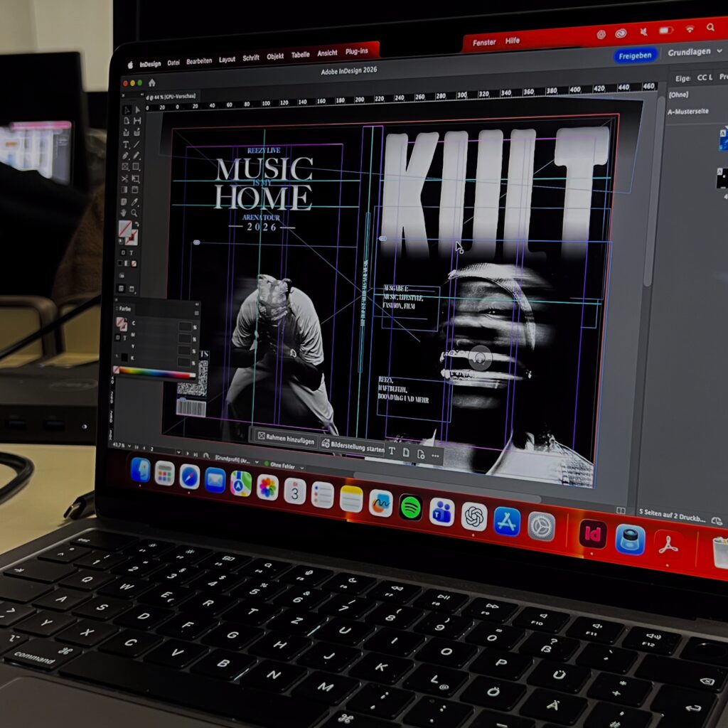Choose the Hand tool

[124, 212]
